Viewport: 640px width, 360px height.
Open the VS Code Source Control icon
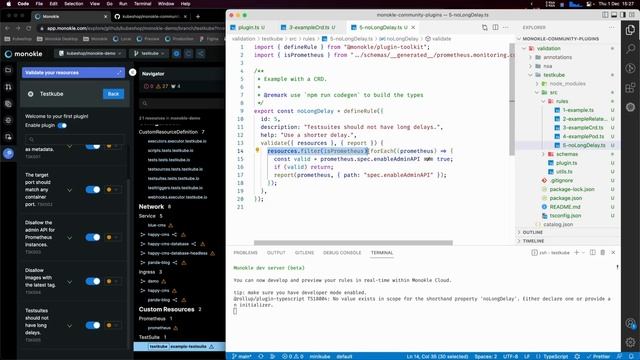(630, 68)
